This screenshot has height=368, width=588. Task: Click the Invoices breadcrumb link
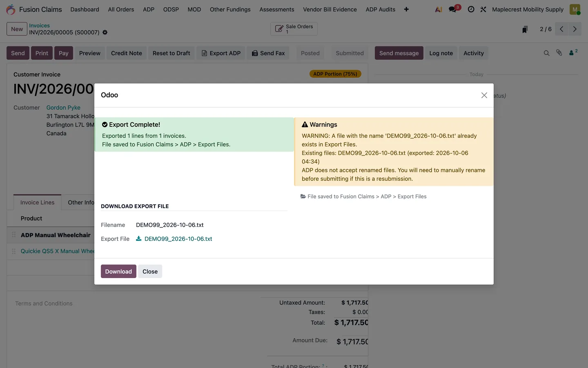tap(39, 25)
